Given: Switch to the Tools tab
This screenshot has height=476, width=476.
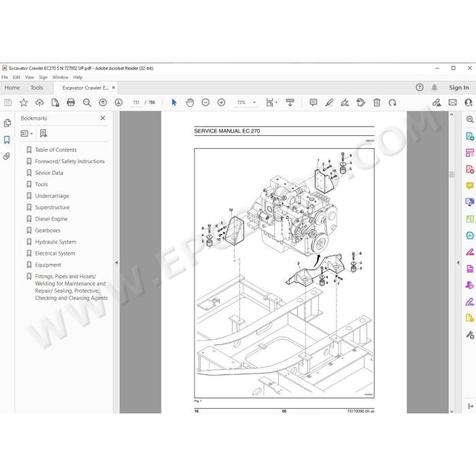Looking at the screenshot, I should [x=37, y=88].
